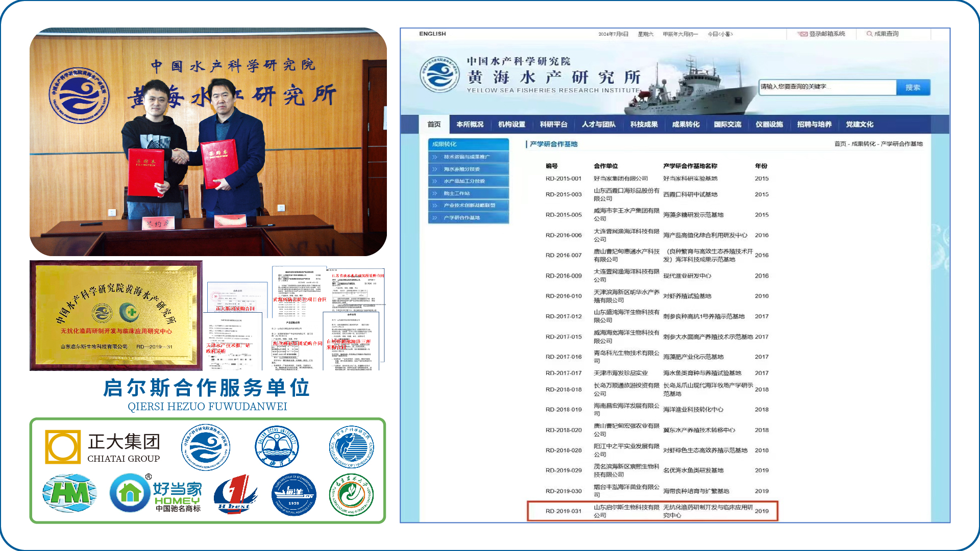Screen dimensions: 980x551
Task: Select 产学研合作基地 in sidebar
Action: (x=469, y=218)
